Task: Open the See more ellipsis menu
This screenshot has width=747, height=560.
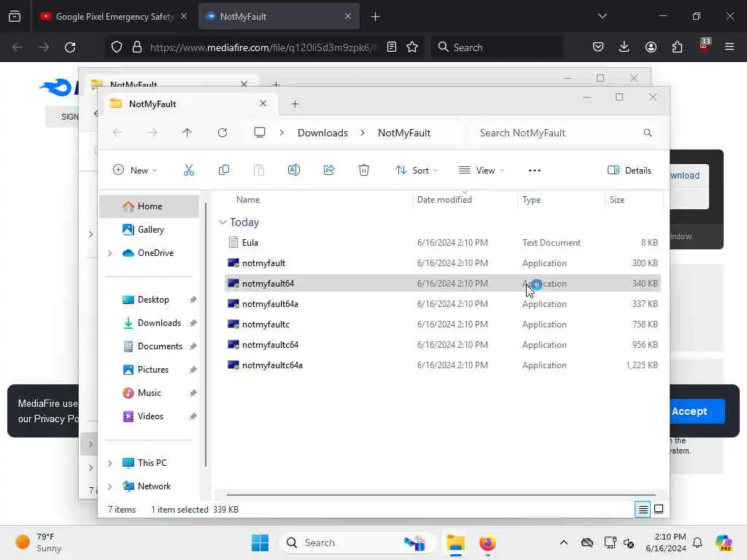Action: click(535, 171)
